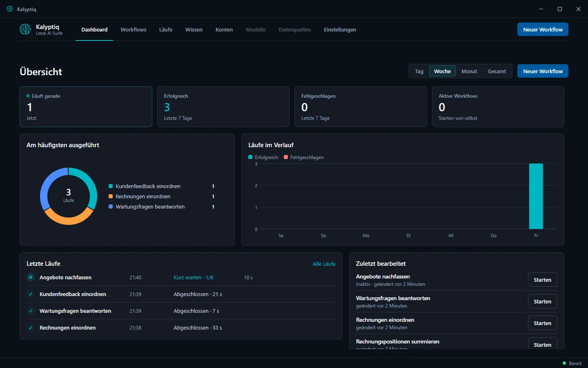Show the Gesamt time range
This screenshot has width=588, height=368.
coord(497,71)
